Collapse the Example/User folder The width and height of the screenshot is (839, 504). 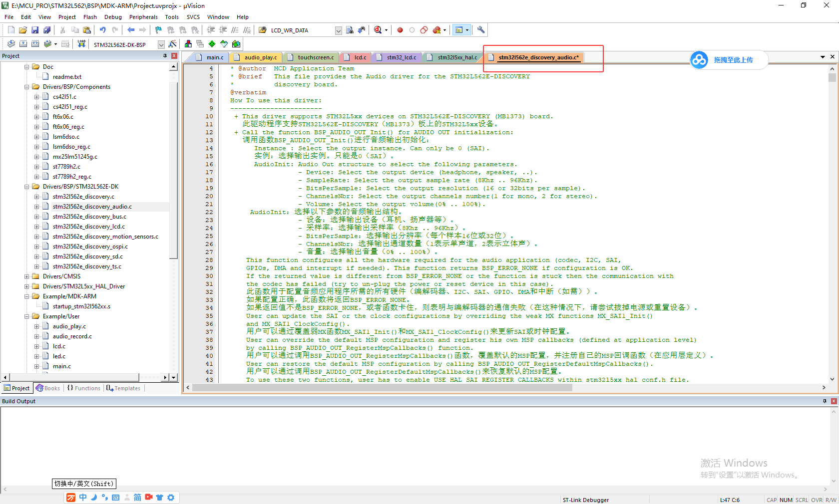[27, 316]
